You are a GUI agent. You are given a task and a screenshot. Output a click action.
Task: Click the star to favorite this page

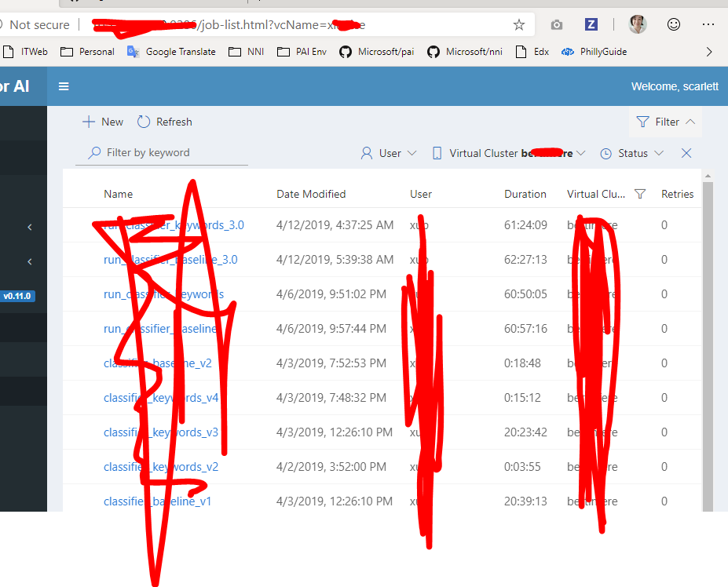[x=518, y=24]
